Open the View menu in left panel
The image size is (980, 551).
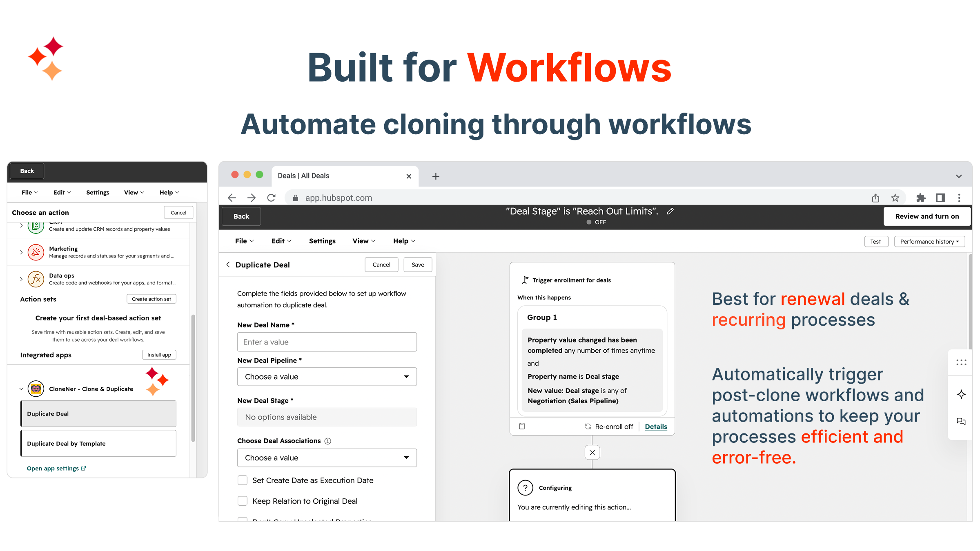[x=134, y=192]
